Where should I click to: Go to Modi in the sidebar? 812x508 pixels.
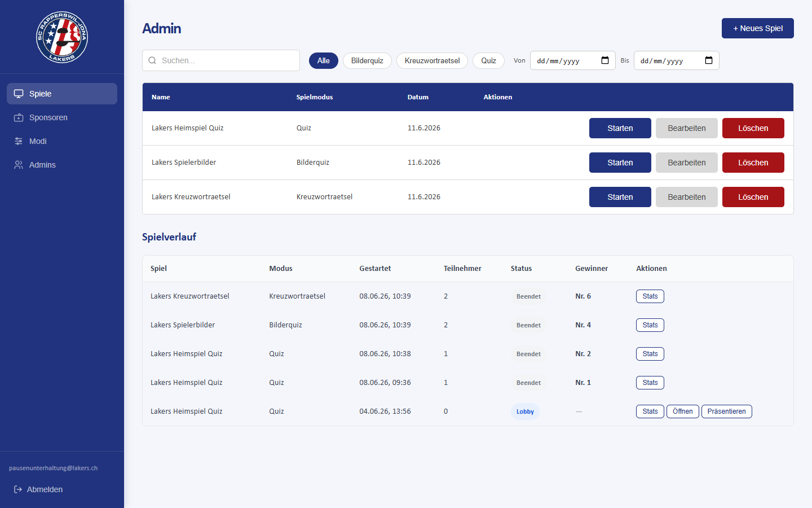coord(62,141)
